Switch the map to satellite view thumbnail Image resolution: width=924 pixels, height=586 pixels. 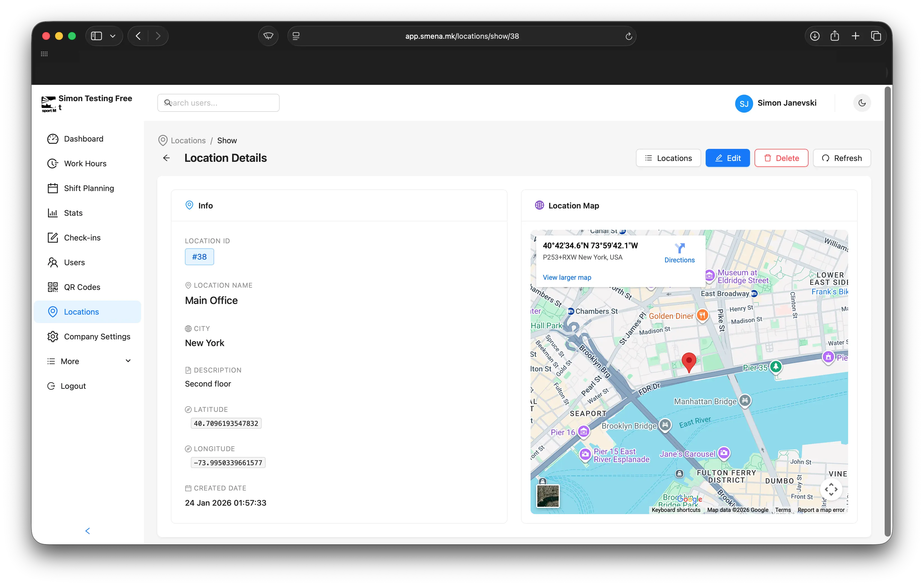click(547, 496)
